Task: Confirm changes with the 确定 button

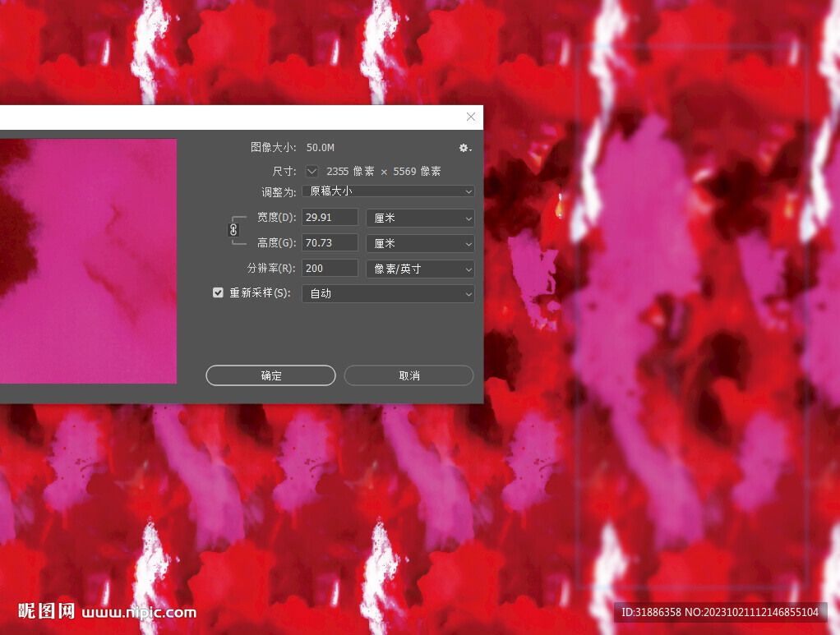Action: coord(270,375)
